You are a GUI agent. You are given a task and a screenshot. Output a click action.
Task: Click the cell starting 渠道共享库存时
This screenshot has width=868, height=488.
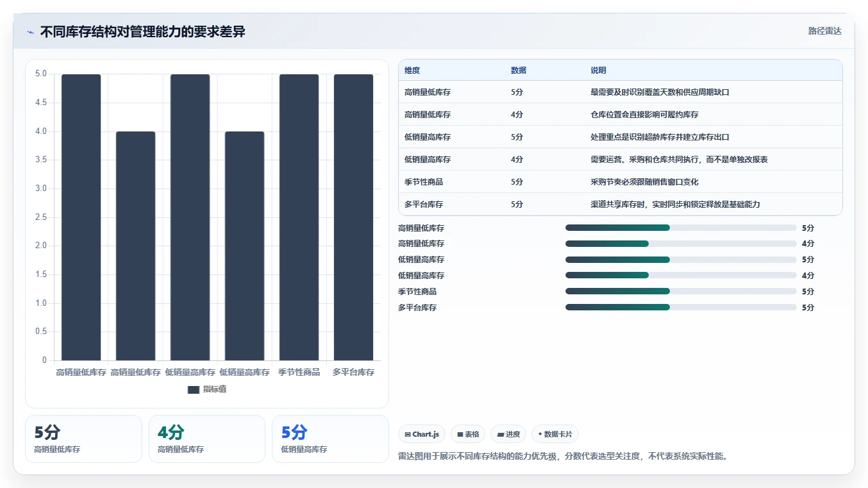pos(675,205)
